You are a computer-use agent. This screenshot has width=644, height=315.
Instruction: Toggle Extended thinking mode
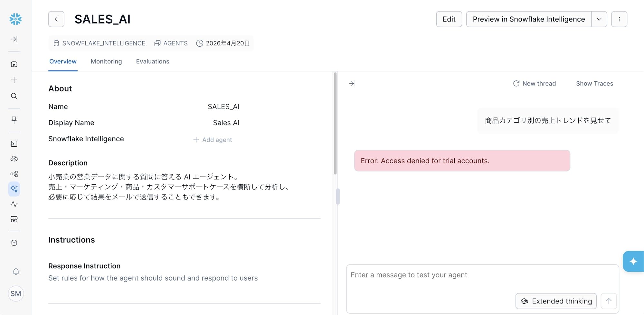(x=556, y=301)
